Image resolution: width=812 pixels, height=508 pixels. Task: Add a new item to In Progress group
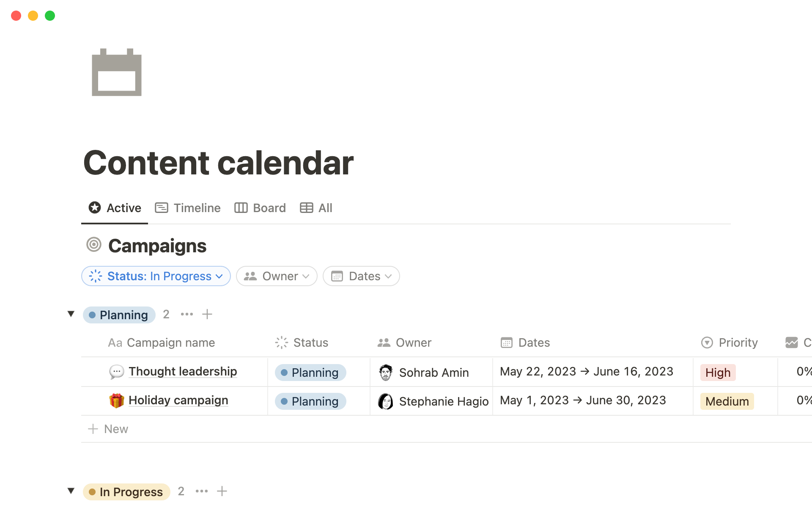pos(222,491)
